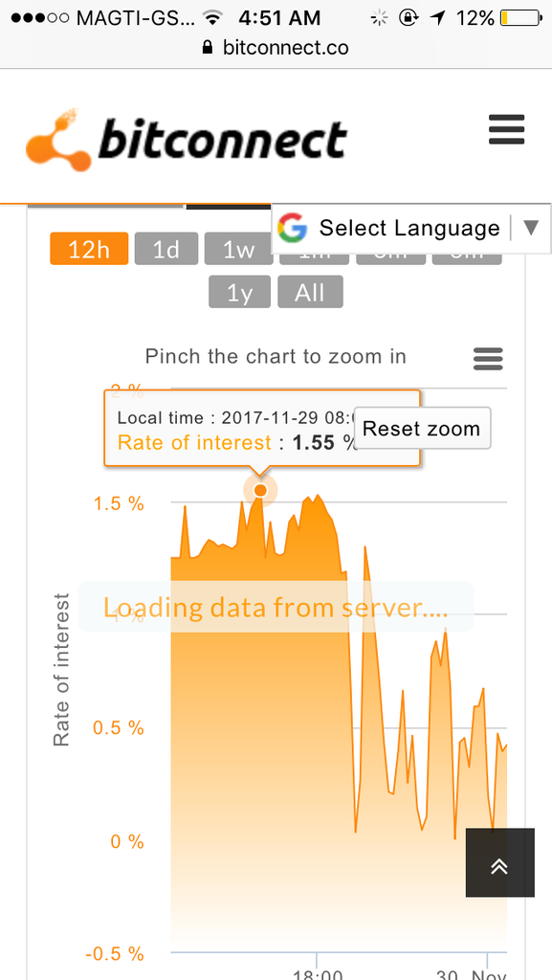Tap the battery indicator icon
552x980 pixels.
click(521, 19)
